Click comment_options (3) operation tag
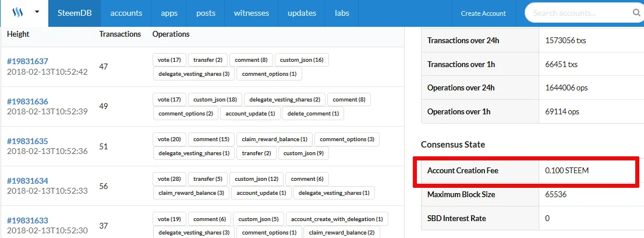The height and width of the screenshot is (238, 644). tap(347, 139)
